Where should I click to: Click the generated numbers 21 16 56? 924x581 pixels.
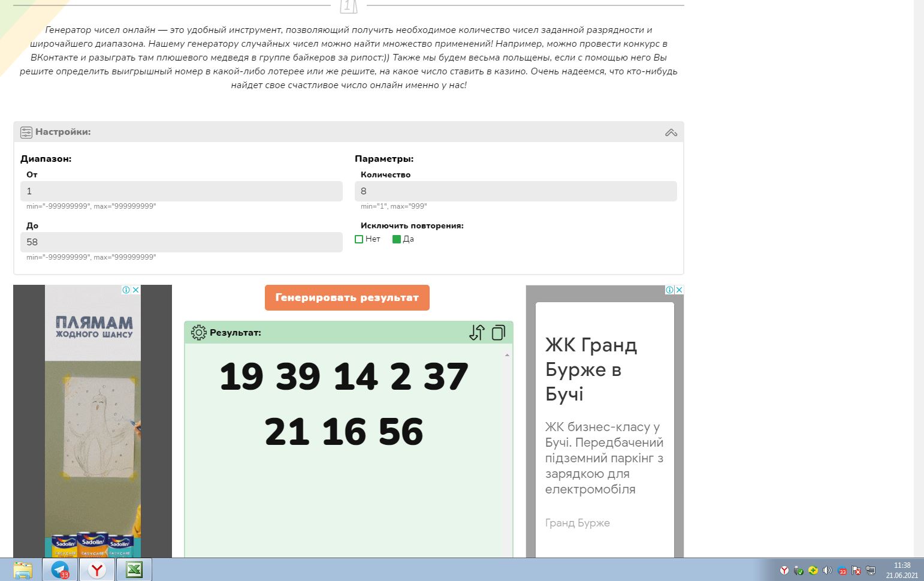[344, 432]
